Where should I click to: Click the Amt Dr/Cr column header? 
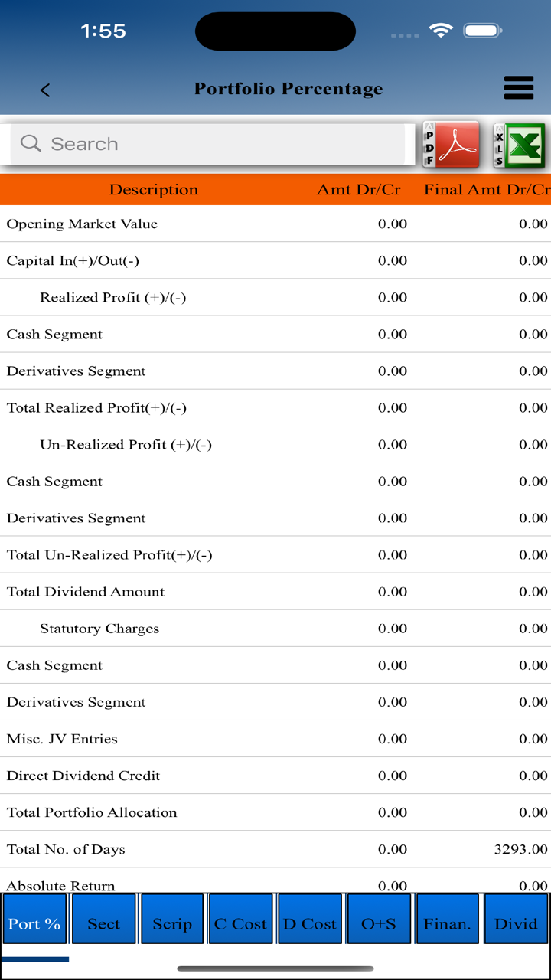[358, 190]
